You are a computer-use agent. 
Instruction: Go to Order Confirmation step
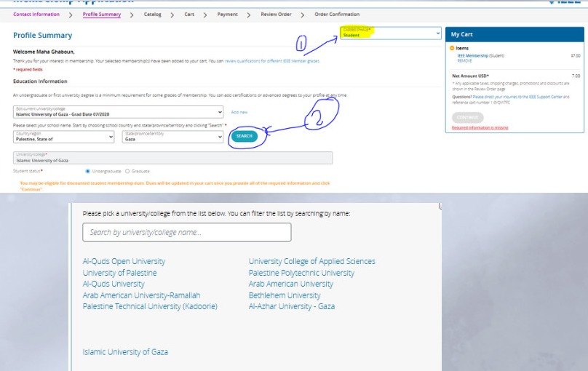point(337,15)
